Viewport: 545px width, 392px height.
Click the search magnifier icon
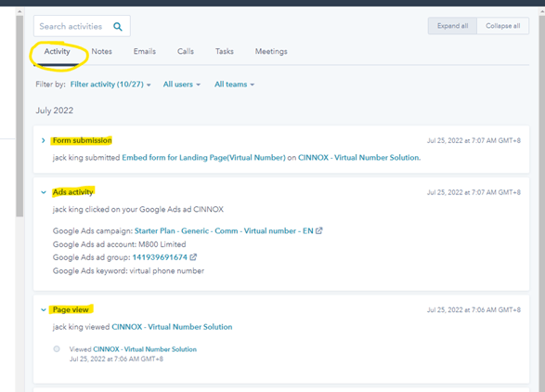click(x=118, y=26)
